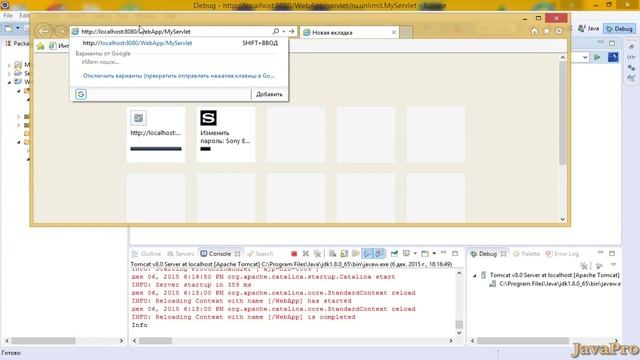The image size is (640, 360).
Task: Open the http://localhost frequent site tile
Action: coord(156,135)
